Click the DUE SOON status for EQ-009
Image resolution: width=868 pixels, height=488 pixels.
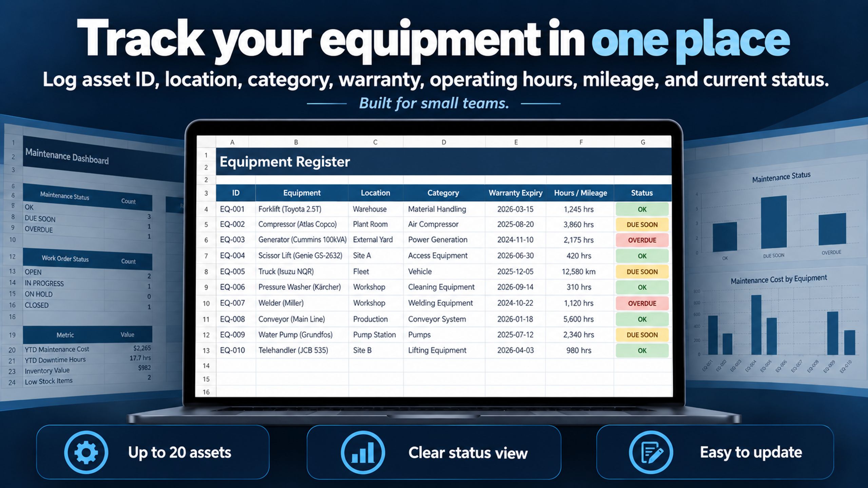[x=642, y=335]
